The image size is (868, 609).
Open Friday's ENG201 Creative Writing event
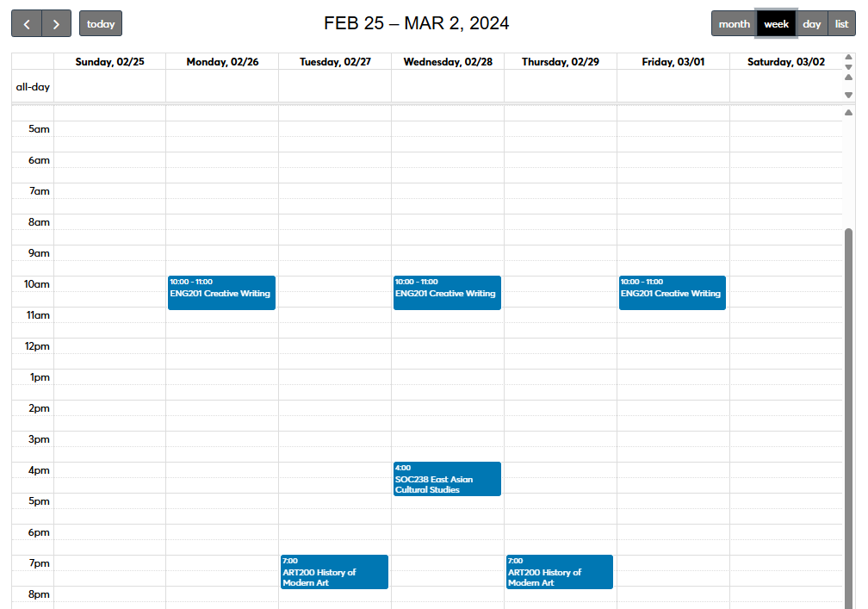coord(672,293)
